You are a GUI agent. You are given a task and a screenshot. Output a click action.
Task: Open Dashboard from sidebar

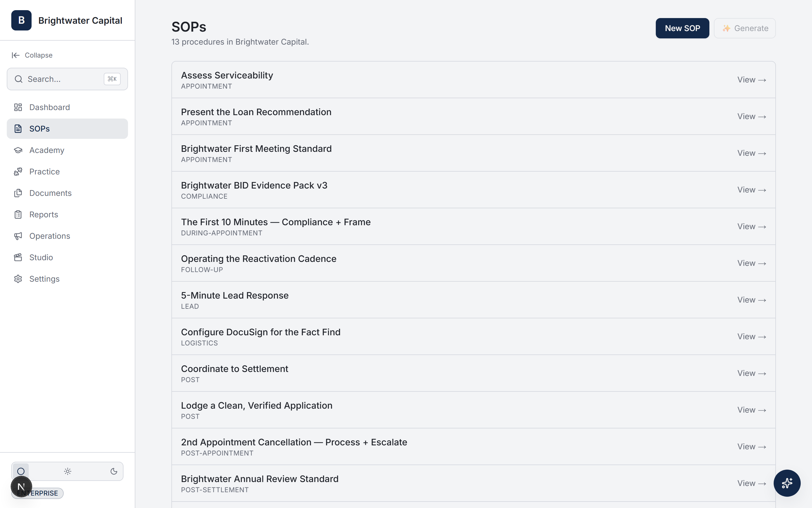(x=67, y=107)
